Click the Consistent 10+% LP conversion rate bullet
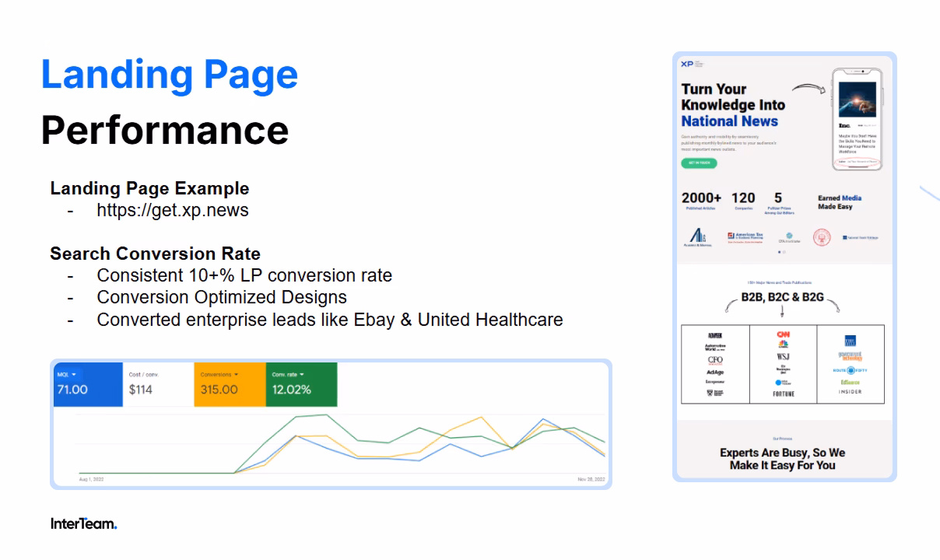 coord(244,275)
